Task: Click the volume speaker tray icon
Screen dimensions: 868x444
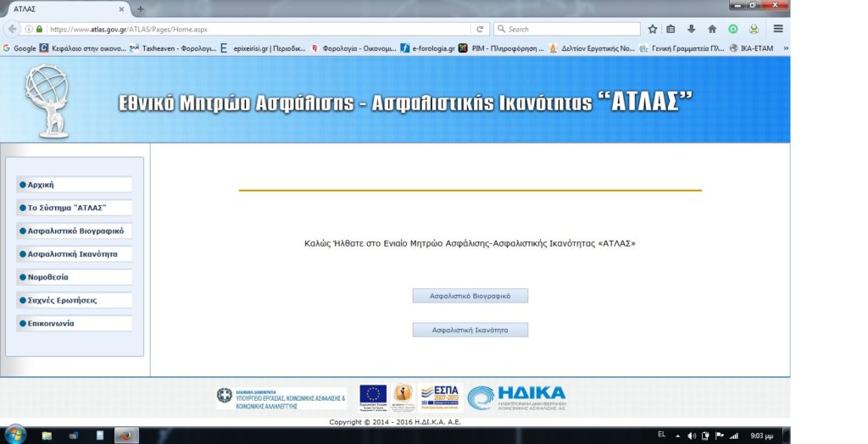Action: pyautogui.click(x=692, y=436)
